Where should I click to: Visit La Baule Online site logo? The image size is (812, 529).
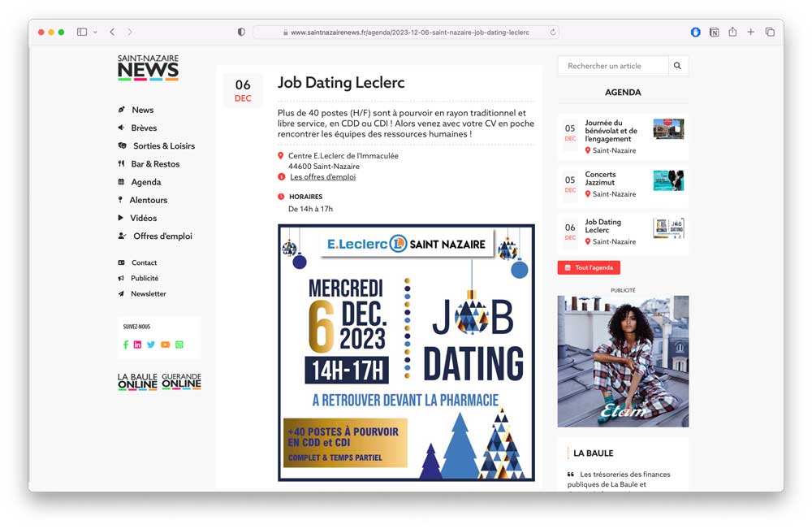pos(137,381)
